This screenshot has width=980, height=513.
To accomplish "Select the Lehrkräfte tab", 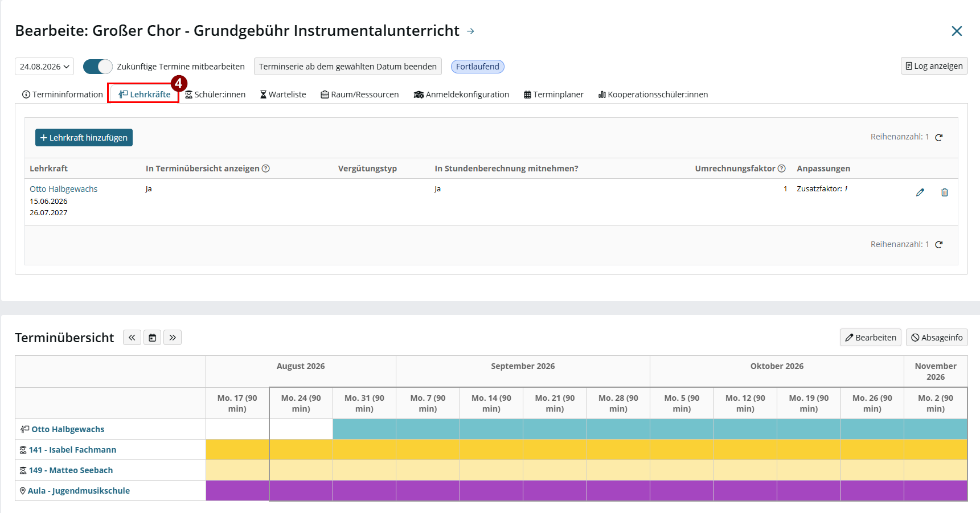I will point(145,95).
